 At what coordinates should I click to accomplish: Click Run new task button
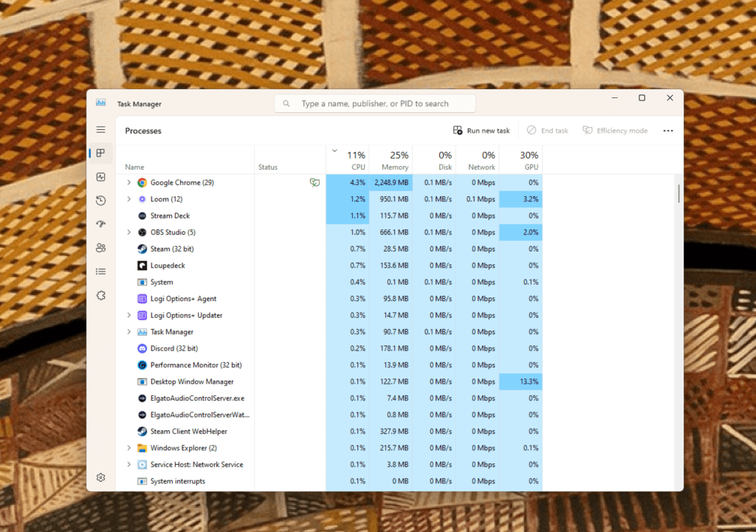[x=481, y=131]
